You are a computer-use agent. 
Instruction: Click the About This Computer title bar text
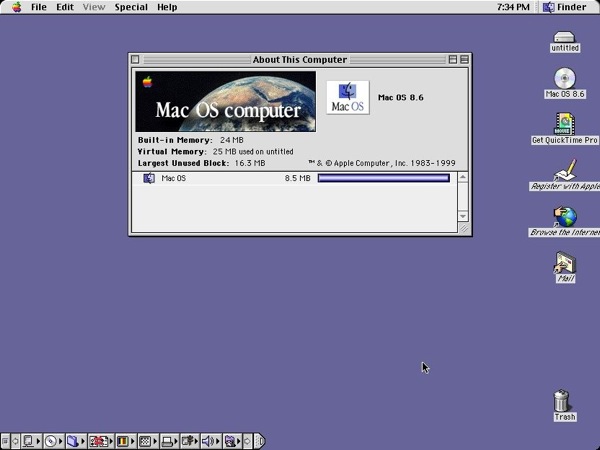pos(300,60)
